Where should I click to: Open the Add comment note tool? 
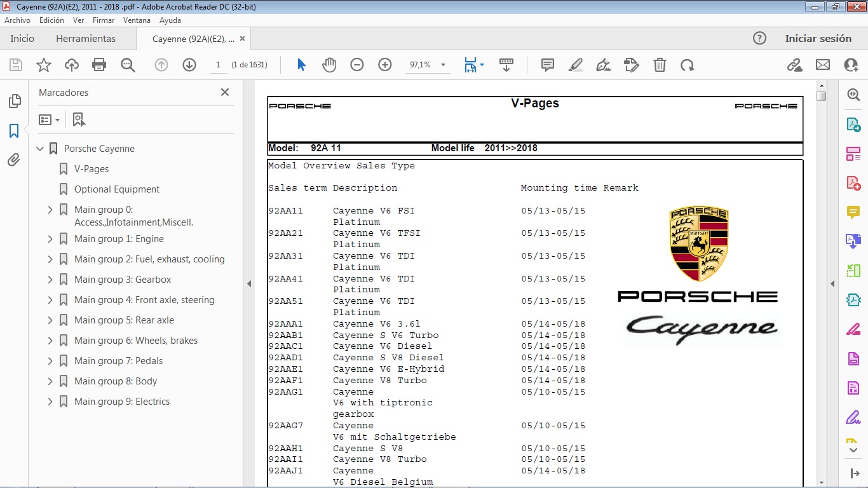coord(547,65)
